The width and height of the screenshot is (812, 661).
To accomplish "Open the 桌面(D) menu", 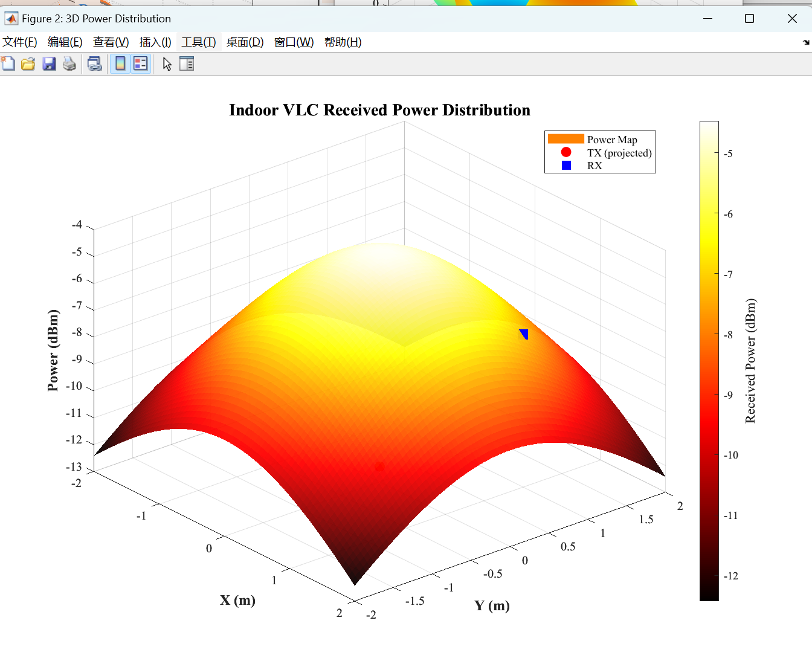I will pyautogui.click(x=245, y=42).
